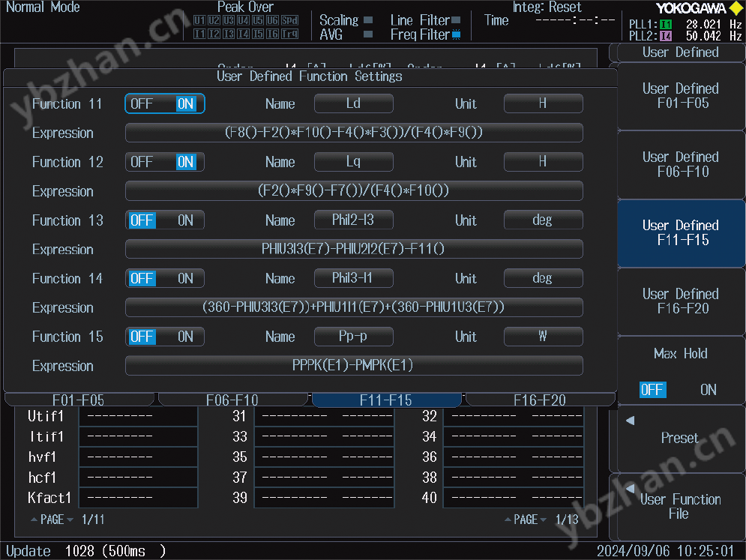The height and width of the screenshot is (560, 746).
Task: Select User Defined F06-F10 in sidebar
Action: click(x=680, y=165)
